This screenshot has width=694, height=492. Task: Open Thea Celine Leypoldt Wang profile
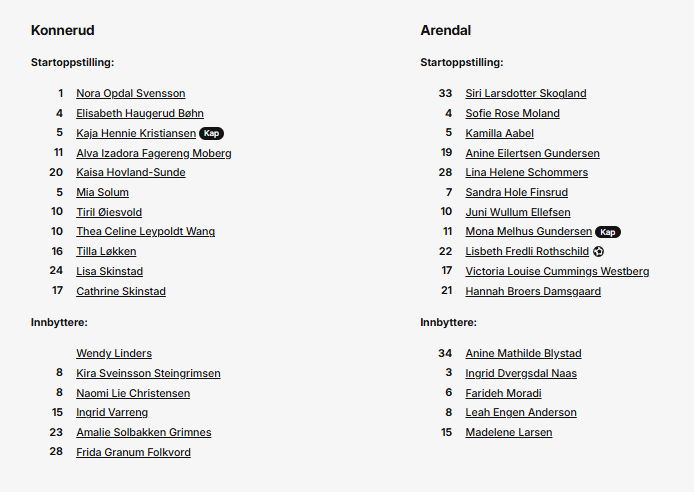pyautogui.click(x=145, y=231)
